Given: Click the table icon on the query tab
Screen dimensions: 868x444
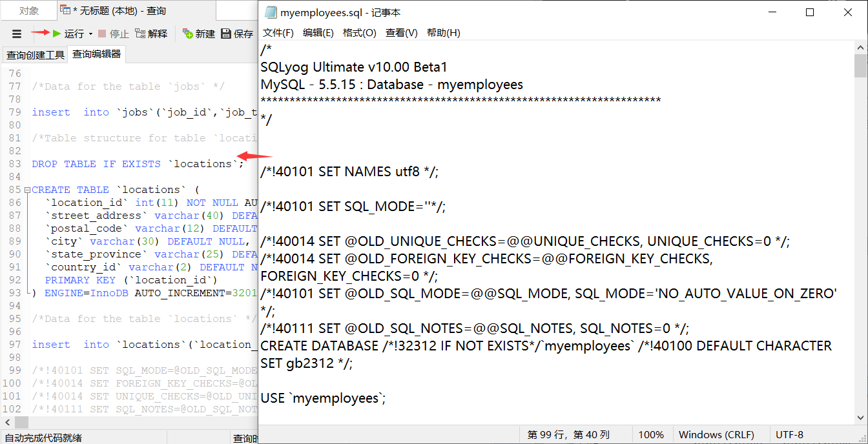Looking at the screenshot, I should pos(65,10).
